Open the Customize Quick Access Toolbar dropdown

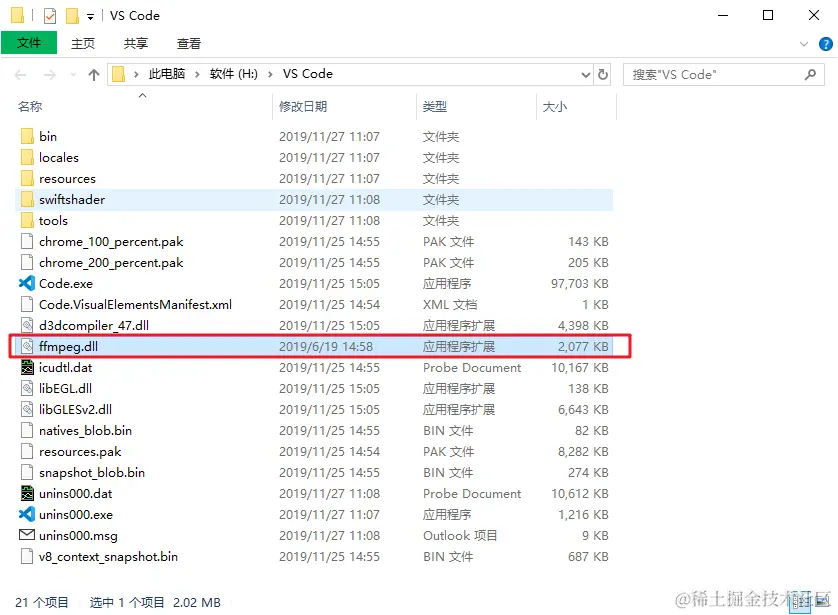(90, 17)
